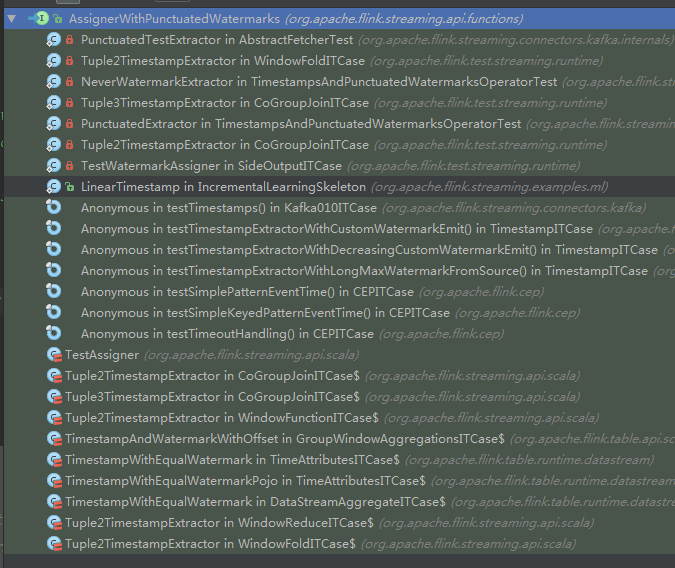This screenshot has width=675, height=568.
Task: Click the class icon of PunctuatedTestExtractor
Action: point(53,40)
